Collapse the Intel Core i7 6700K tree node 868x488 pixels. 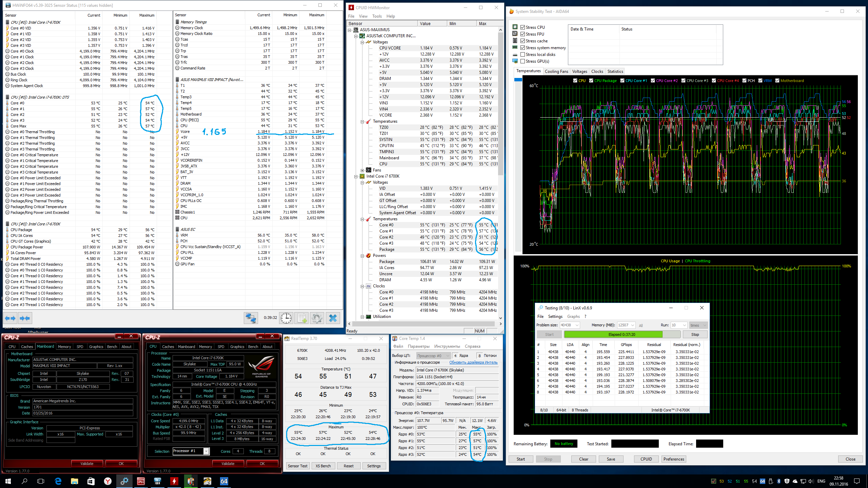356,177
